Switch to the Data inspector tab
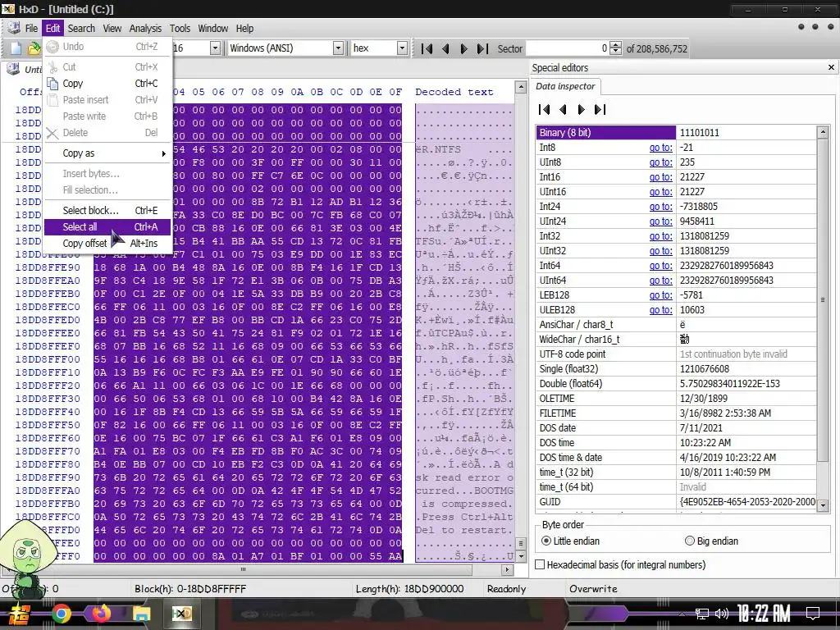This screenshot has width=840, height=630. pyautogui.click(x=565, y=86)
